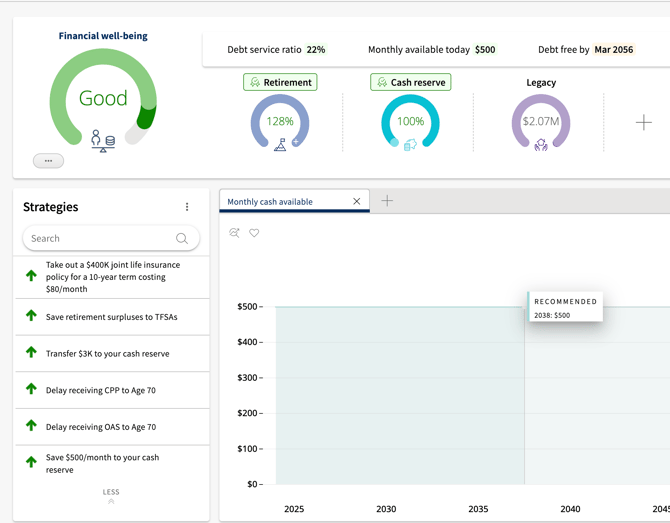Click the hands icon under Legacy ring
The height and width of the screenshot is (523, 670).
click(x=541, y=145)
